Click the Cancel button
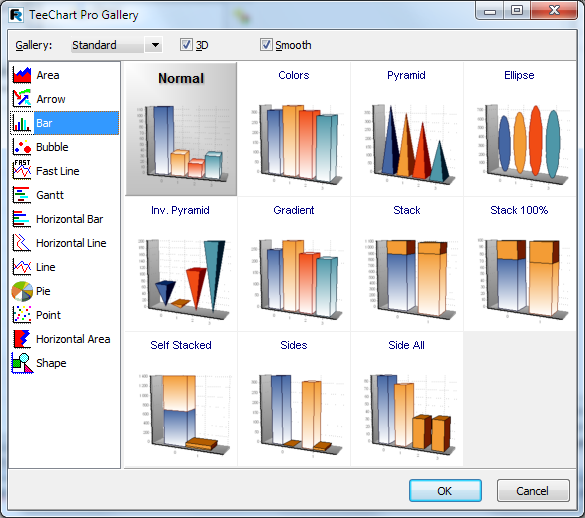585x518 pixels. [x=533, y=490]
